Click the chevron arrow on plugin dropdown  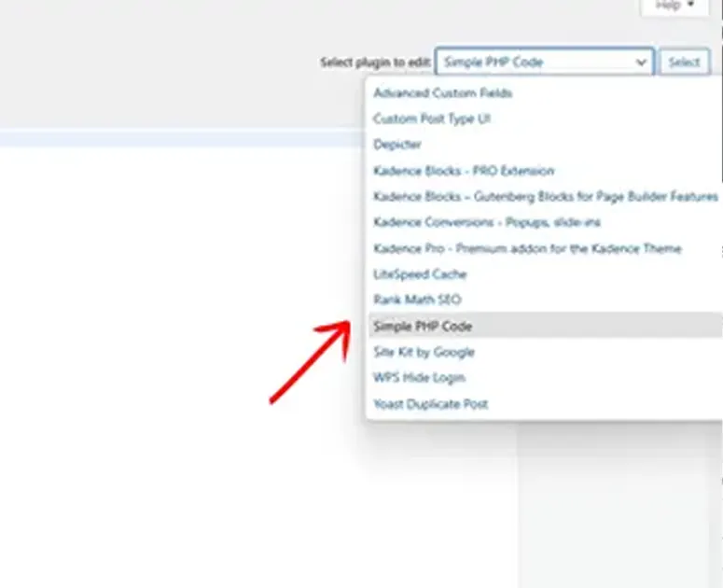pos(641,63)
